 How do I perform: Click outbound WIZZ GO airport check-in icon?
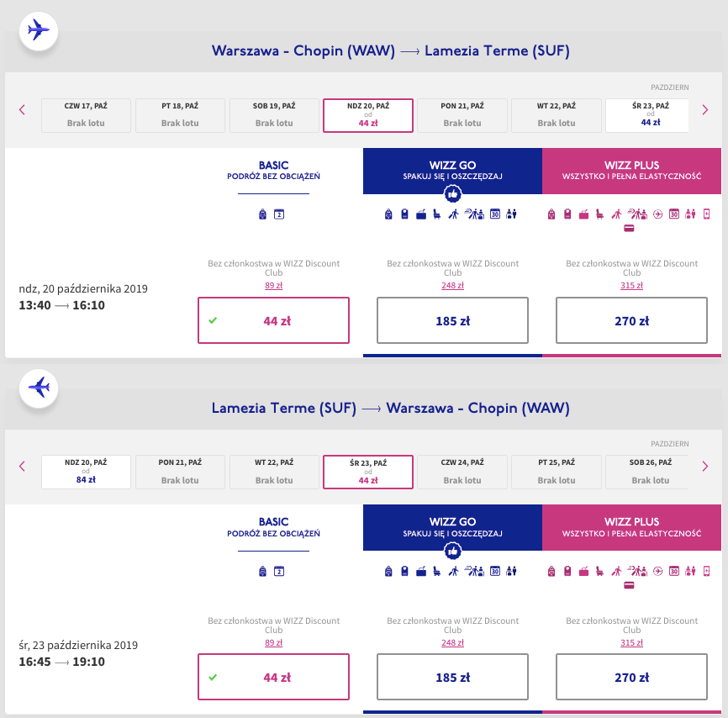tap(474, 214)
